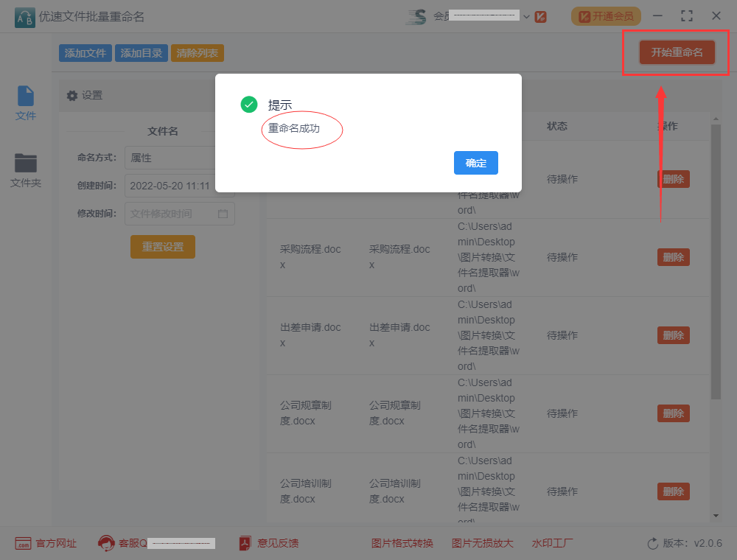Open customer service via the QQ icon
The width and height of the screenshot is (737, 560).
[108, 543]
